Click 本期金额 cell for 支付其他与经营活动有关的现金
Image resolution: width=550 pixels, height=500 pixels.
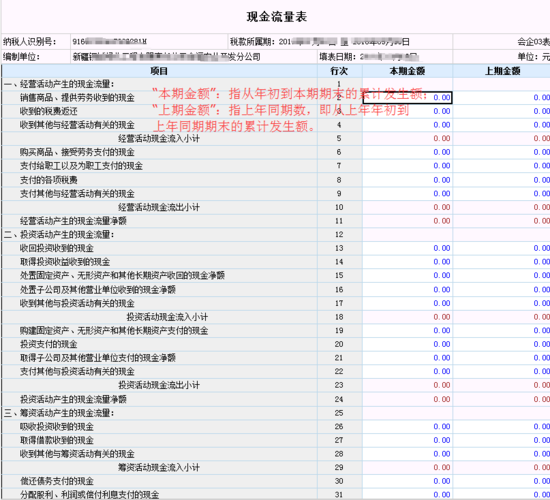pos(407,194)
